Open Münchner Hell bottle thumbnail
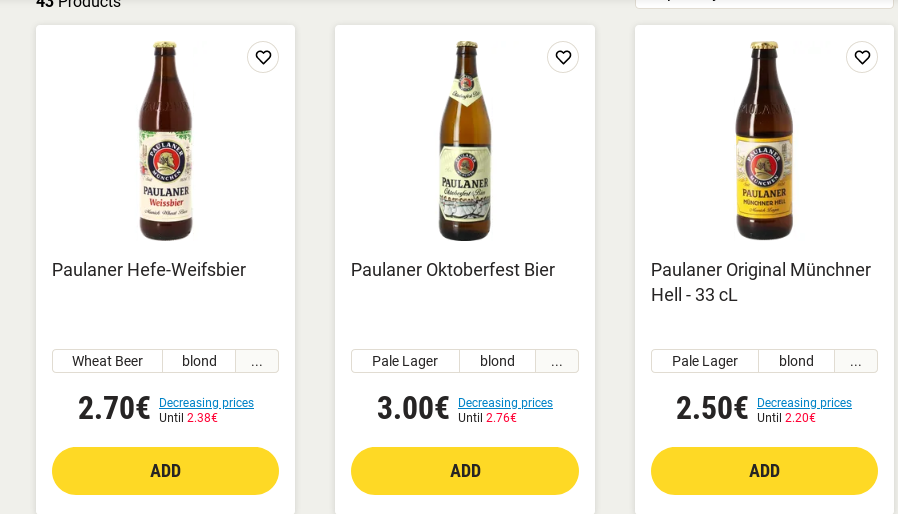 tap(764, 141)
